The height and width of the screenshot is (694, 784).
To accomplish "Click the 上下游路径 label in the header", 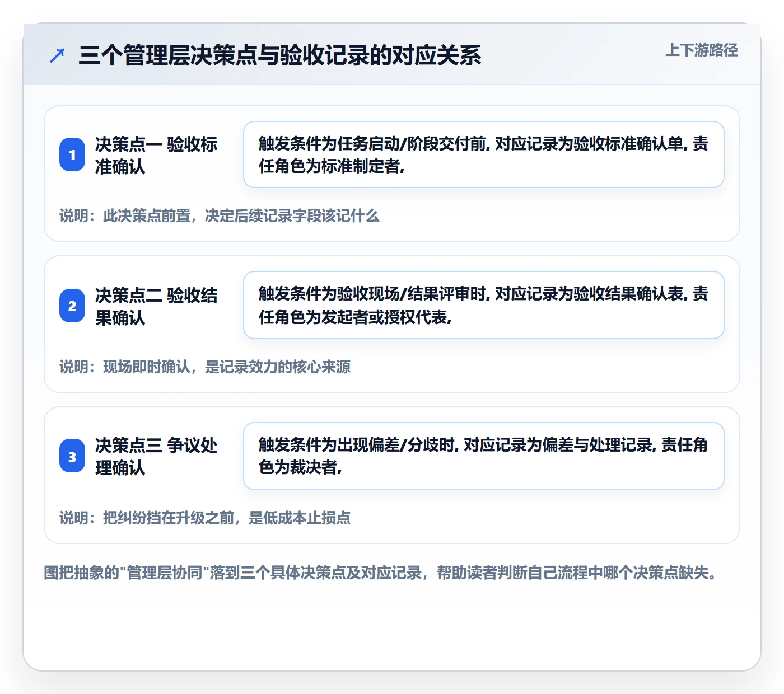I will (x=702, y=50).
